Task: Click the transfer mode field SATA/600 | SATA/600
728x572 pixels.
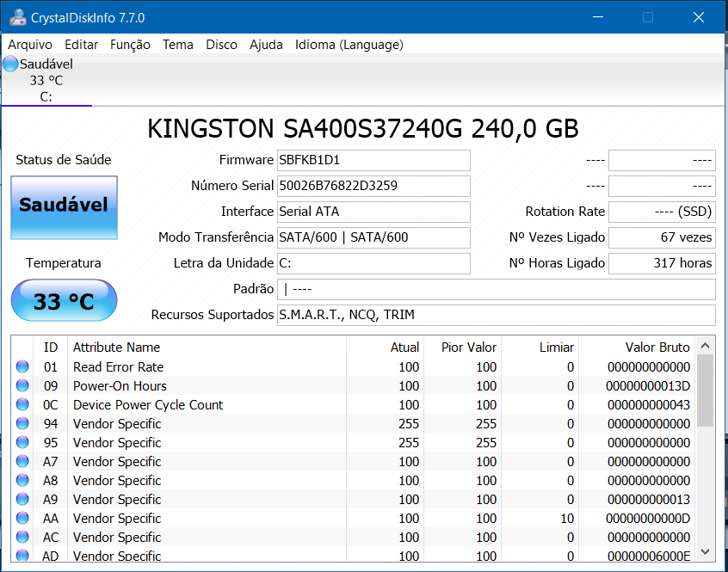Action: click(x=373, y=237)
